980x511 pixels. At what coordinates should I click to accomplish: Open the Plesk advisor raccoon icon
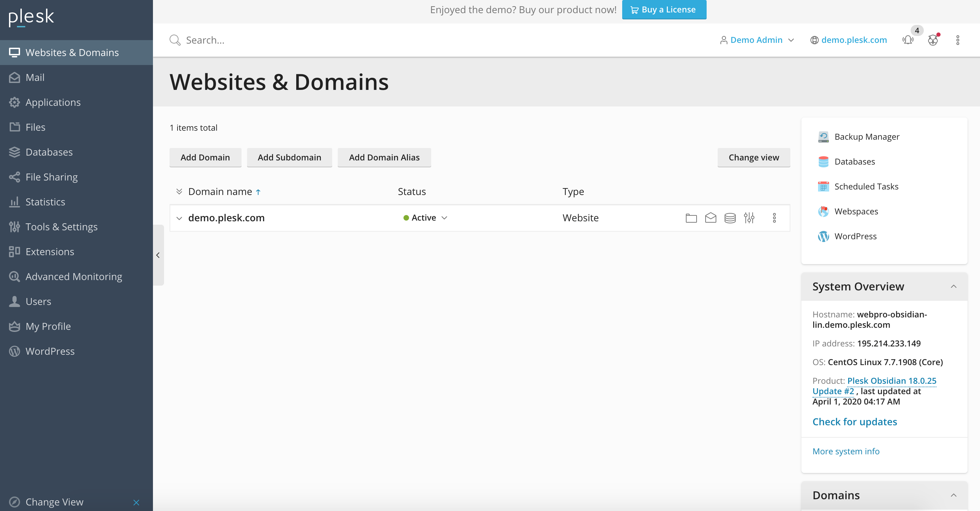tap(933, 40)
